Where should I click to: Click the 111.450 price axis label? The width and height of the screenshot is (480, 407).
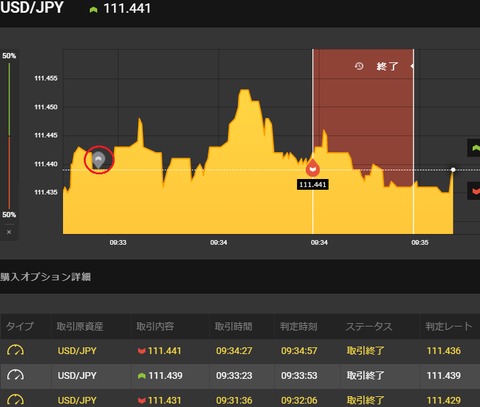[x=46, y=107]
